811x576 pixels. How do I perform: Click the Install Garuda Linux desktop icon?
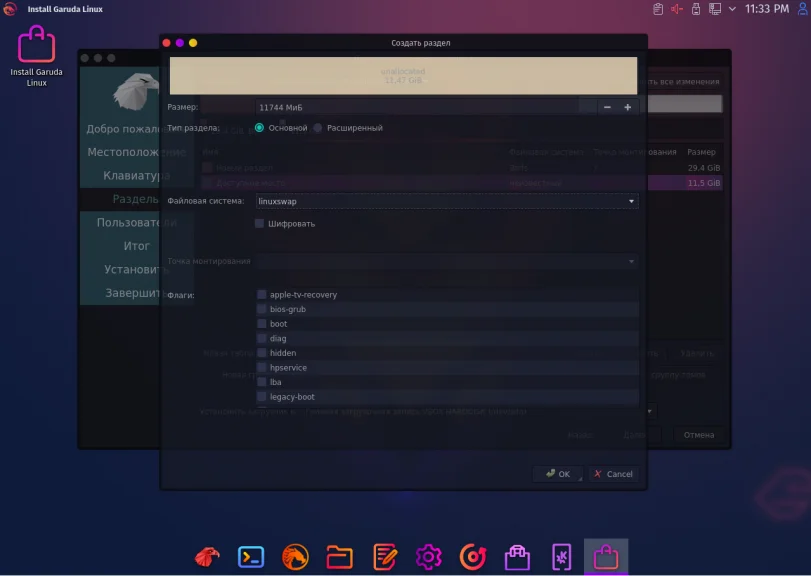[36, 45]
